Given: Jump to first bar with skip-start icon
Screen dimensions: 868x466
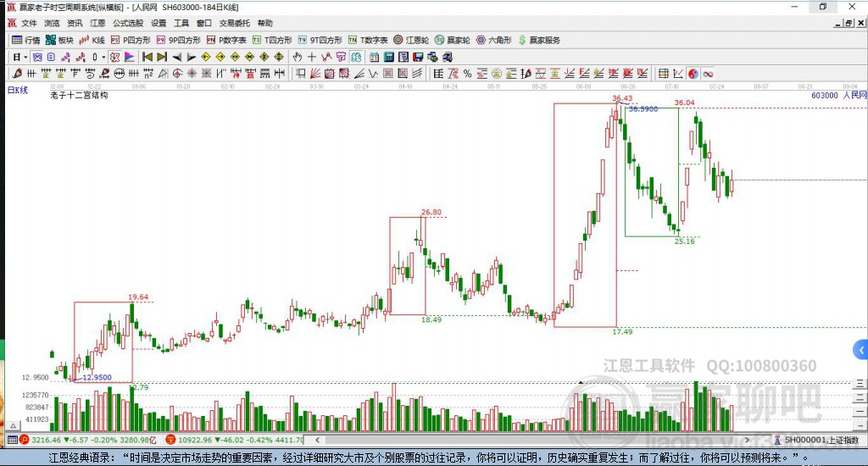Looking at the screenshot, I should [x=147, y=57].
